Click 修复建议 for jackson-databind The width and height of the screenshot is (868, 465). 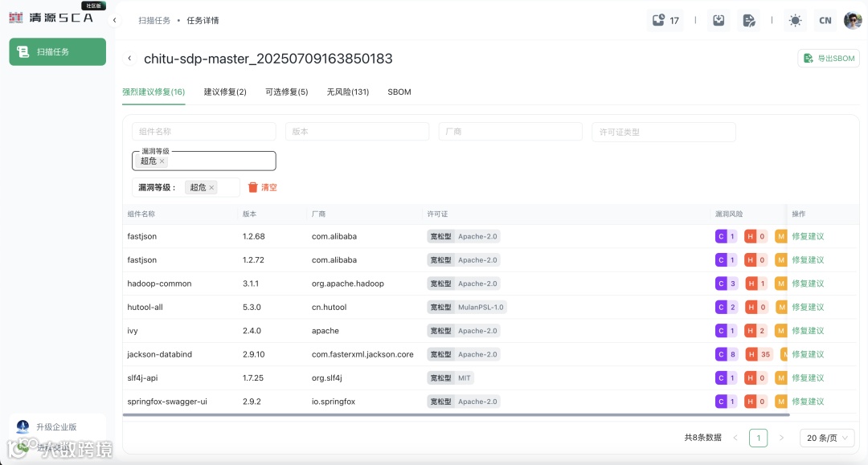pyautogui.click(x=808, y=354)
